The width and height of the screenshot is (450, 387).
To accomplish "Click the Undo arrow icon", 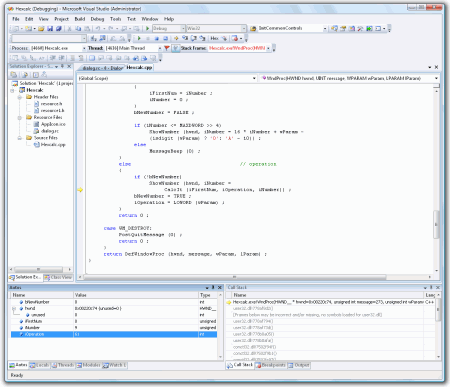I will 98,29.
